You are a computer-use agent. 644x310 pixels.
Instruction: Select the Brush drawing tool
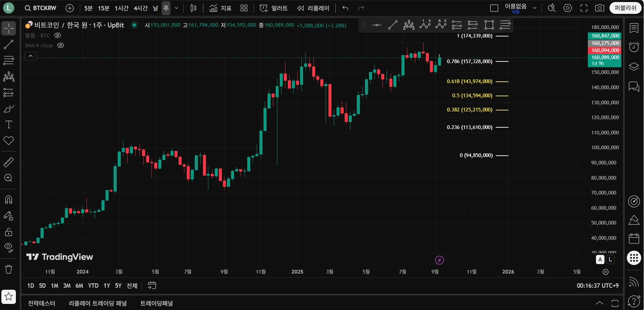(9, 109)
